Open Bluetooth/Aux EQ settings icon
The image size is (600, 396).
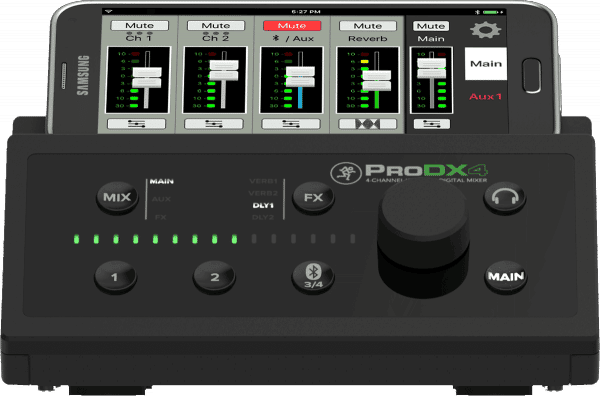[x=291, y=124]
